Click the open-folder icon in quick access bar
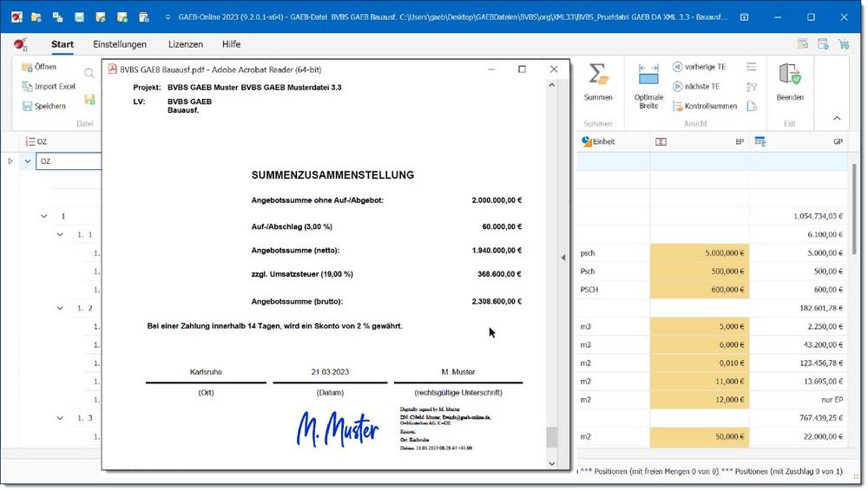The width and height of the screenshot is (868, 491). (x=36, y=17)
